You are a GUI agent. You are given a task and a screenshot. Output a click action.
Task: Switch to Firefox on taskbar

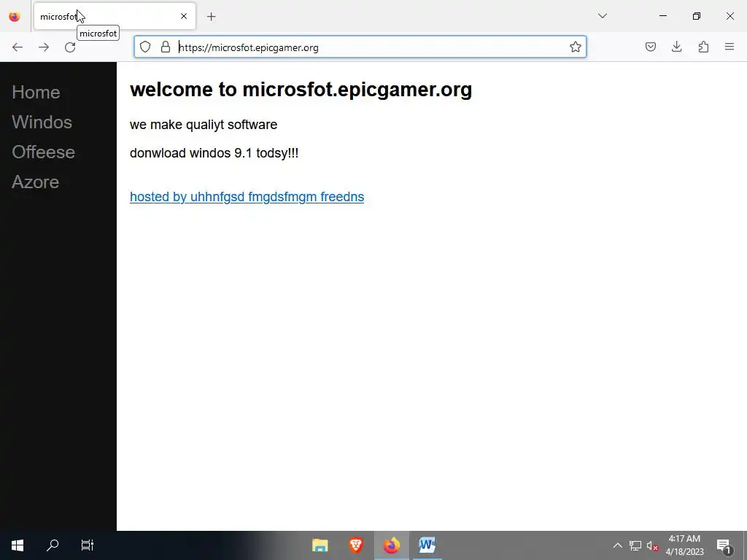pos(392,545)
